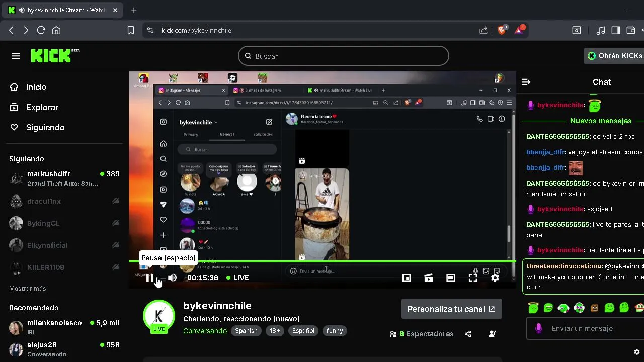Image resolution: width=644 pixels, height=362 pixels.
Task: Mute the stream volume speaker icon
Action: 172,278
